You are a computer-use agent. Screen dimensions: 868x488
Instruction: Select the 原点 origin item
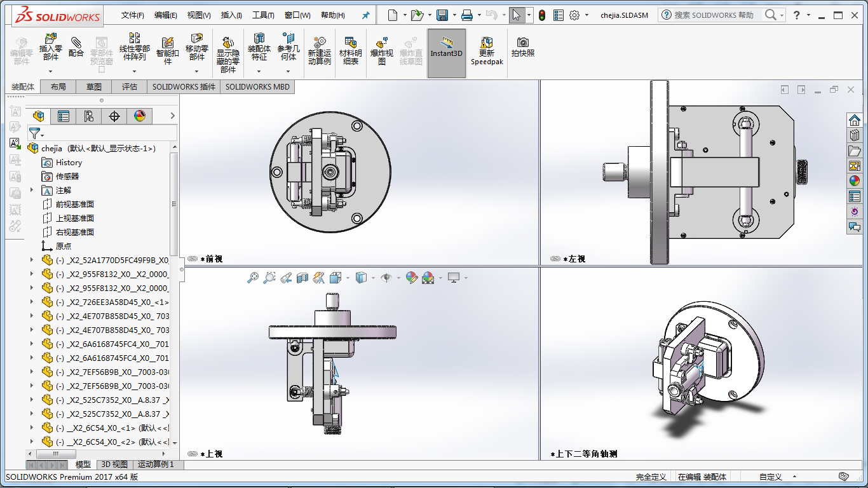(57, 246)
